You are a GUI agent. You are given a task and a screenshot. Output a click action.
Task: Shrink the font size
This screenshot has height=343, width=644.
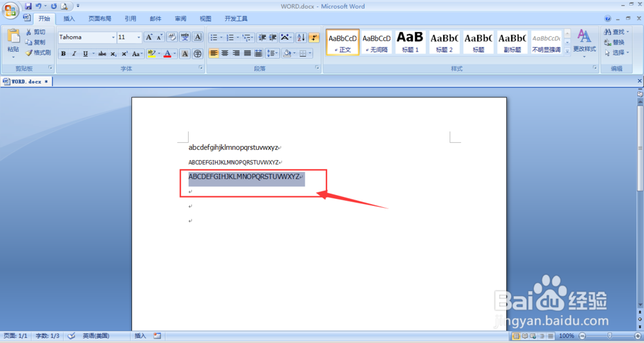tap(159, 37)
